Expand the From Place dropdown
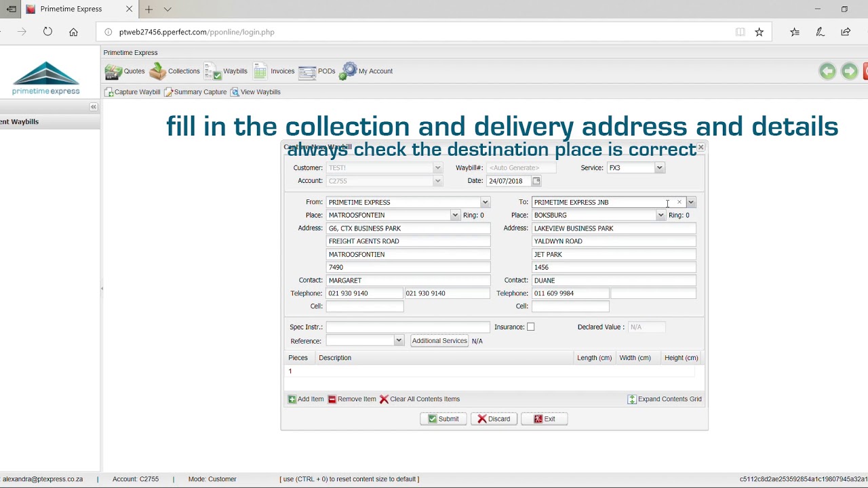The width and height of the screenshot is (868, 488). 455,216
